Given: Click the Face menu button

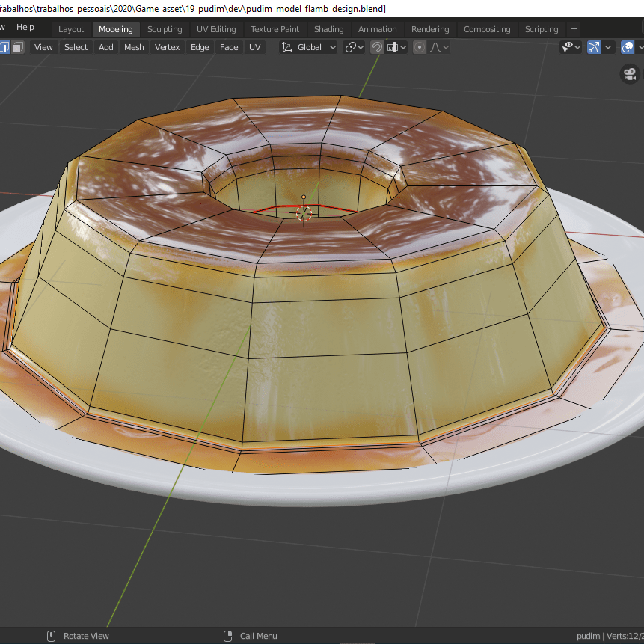Looking at the screenshot, I should (x=229, y=47).
